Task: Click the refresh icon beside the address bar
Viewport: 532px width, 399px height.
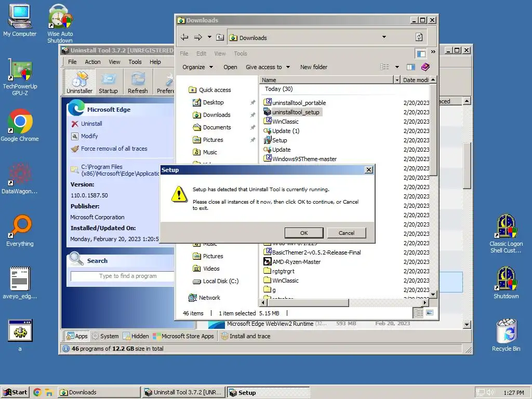Action: click(419, 37)
